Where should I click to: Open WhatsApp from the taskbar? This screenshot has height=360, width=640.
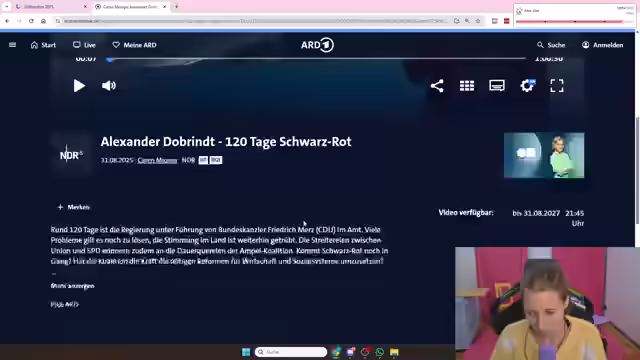coord(380,352)
